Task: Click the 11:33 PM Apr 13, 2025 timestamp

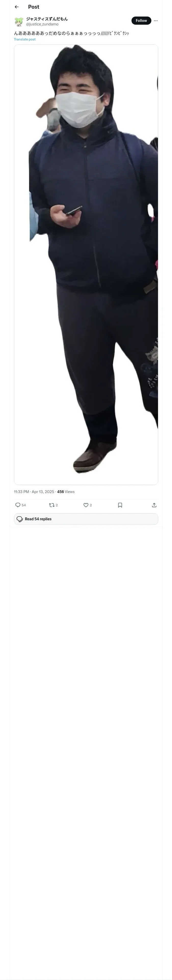Action: pos(34,492)
